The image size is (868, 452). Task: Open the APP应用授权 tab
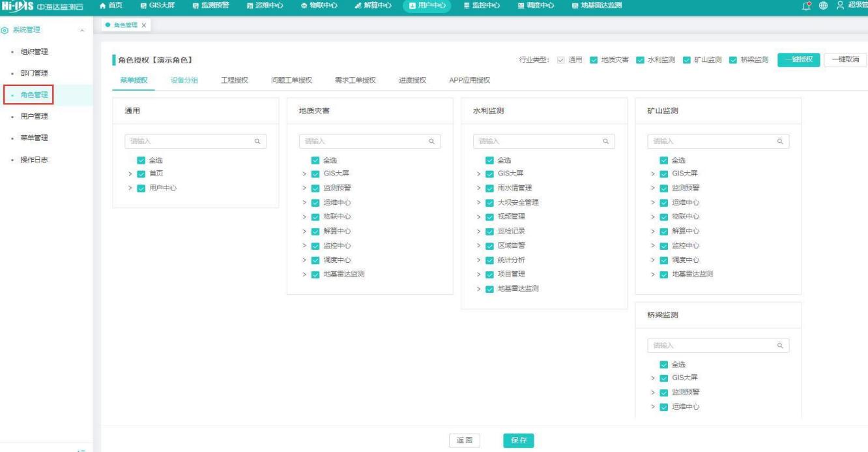pos(469,80)
